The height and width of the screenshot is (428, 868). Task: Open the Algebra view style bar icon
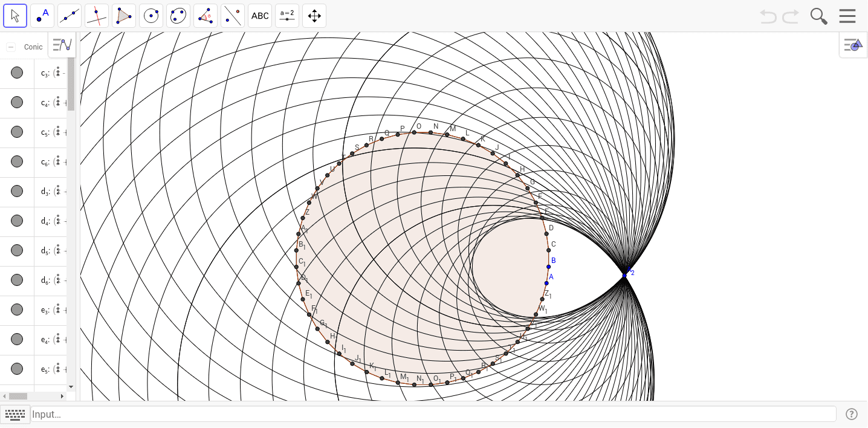62,44
